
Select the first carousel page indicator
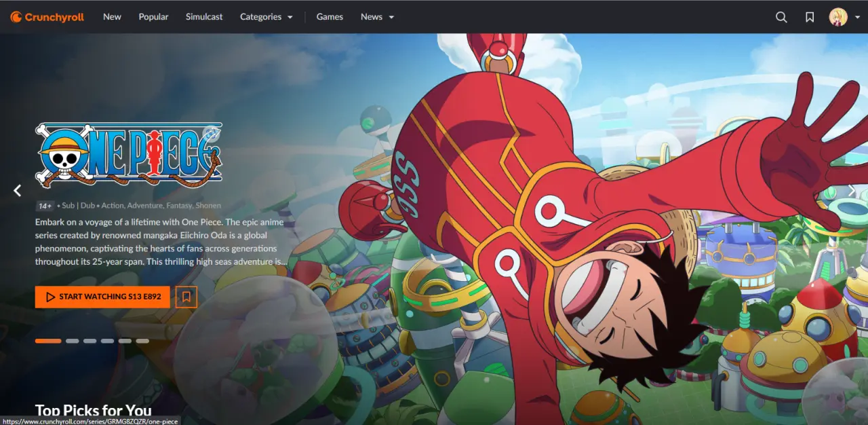click(x=48, y=341)
